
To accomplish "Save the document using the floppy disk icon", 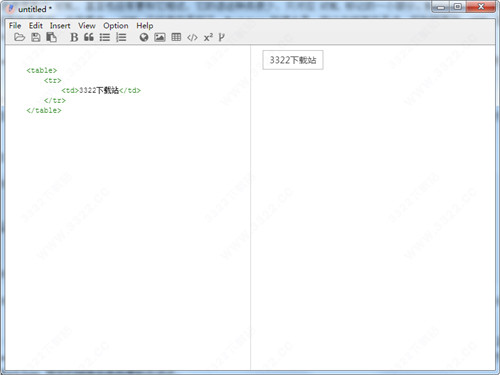I will tap(36, 37).
